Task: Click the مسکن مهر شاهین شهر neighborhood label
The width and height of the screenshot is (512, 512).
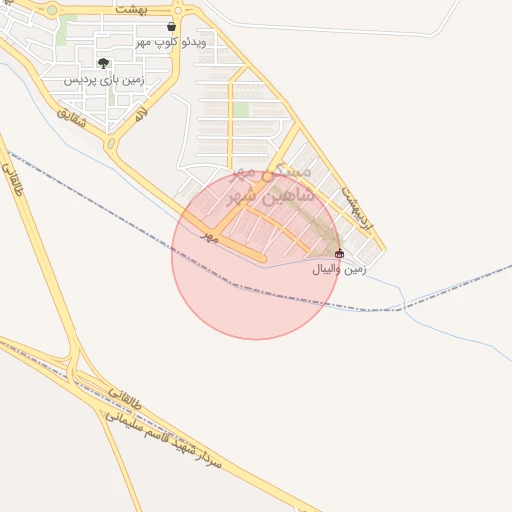Action: tap(271, 185)
